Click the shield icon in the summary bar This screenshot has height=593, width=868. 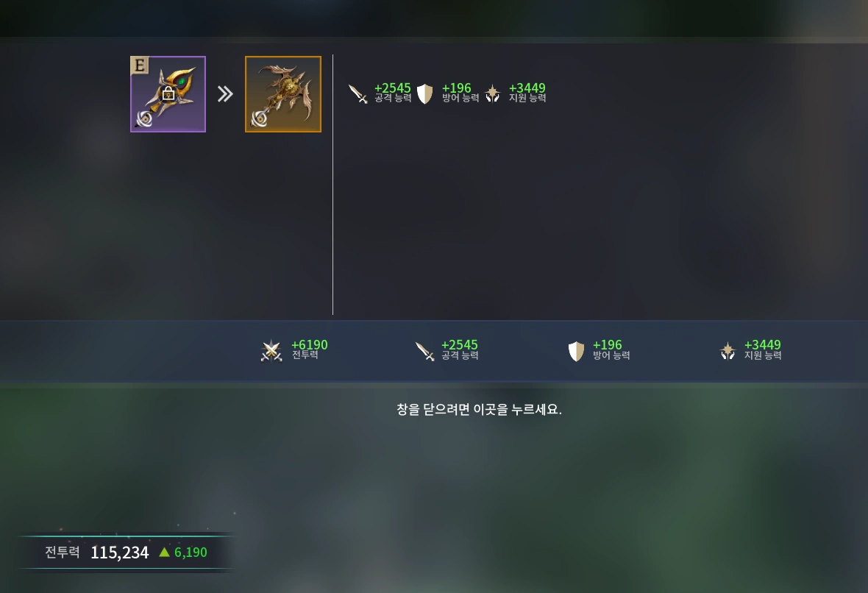tap(576, 351)
